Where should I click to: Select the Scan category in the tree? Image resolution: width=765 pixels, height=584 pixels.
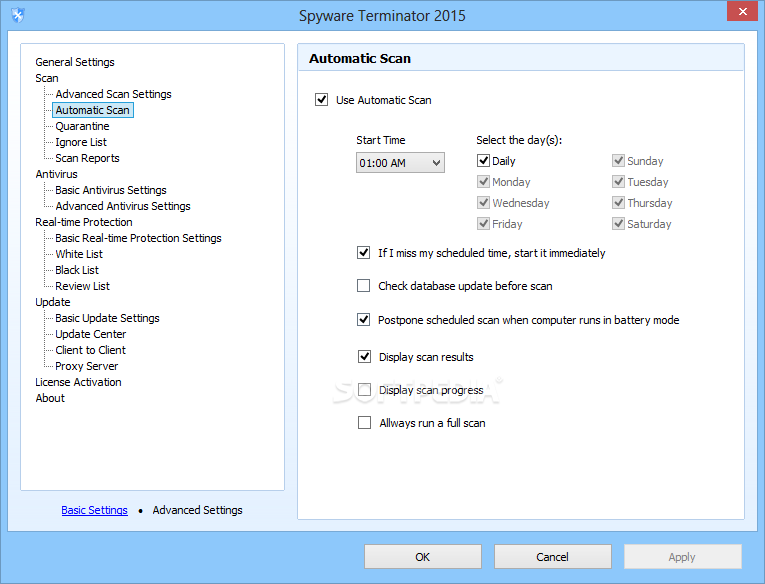tap(47, 78)
